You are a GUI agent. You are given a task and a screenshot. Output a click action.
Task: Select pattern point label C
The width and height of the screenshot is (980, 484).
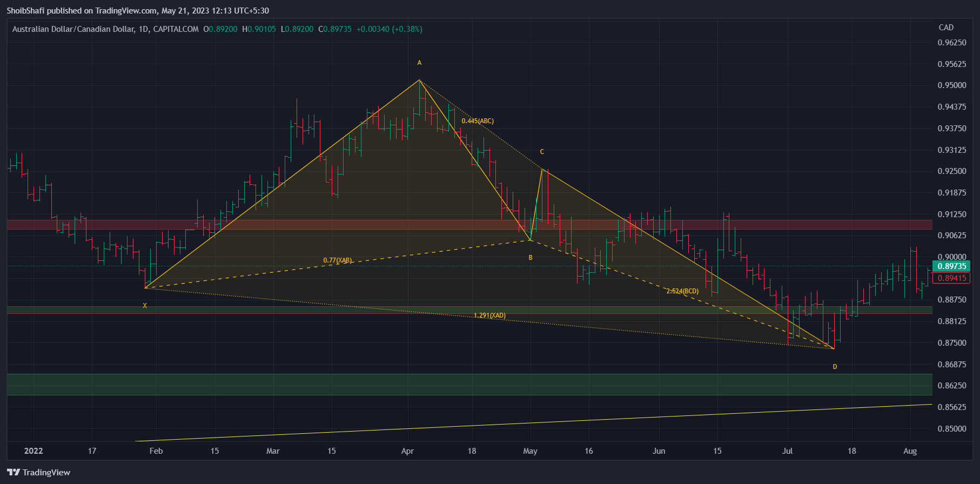[542, 152]
